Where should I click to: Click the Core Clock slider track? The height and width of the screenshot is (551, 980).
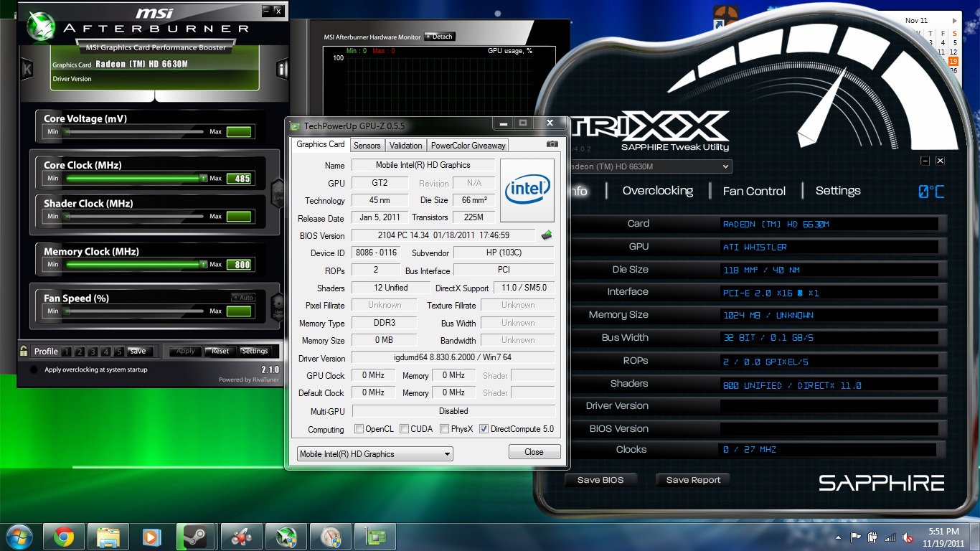135,178
